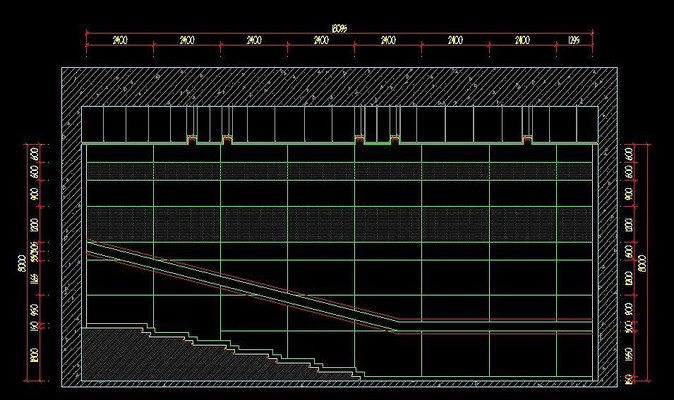Screen dimensions: 674x400
Task: Click the stepped hatched seating area
Action: point(150,355)
